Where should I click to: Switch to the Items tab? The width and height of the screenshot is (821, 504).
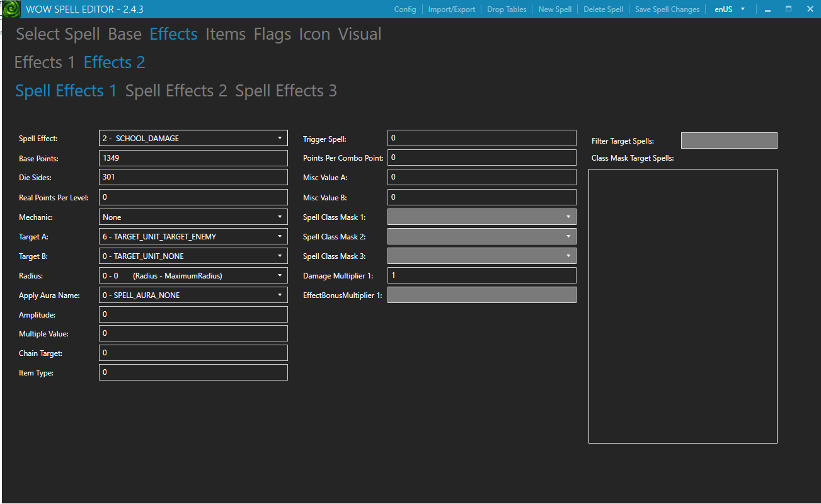click(x=225, y=34)
